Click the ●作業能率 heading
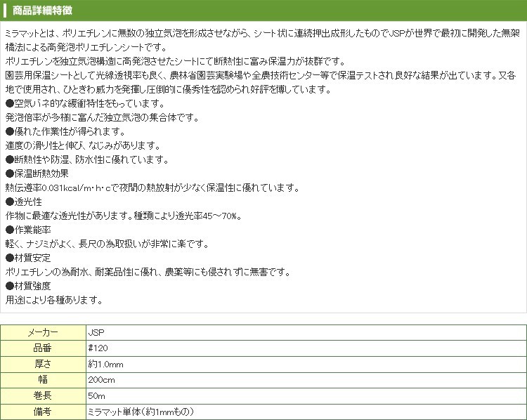Viewport: 527px width, 420px height. click(28, 230)
